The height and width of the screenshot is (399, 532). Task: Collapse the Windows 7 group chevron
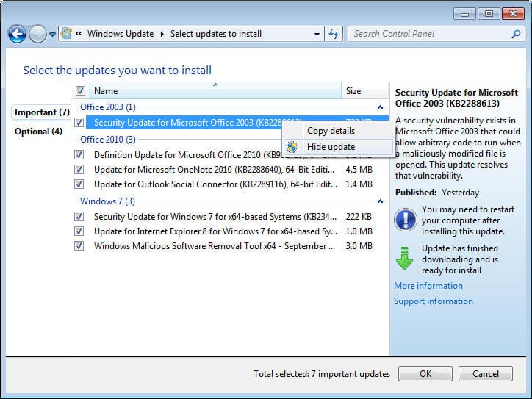coord(381,201)
